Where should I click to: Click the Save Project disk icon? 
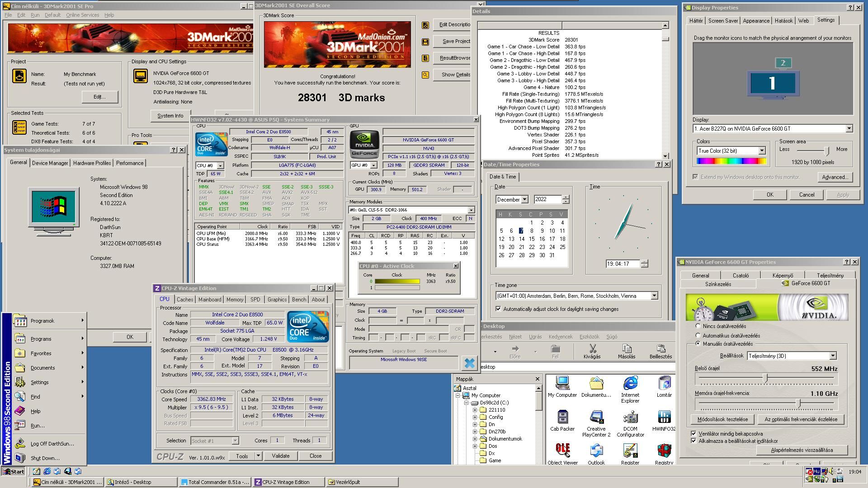click(425, 42)
